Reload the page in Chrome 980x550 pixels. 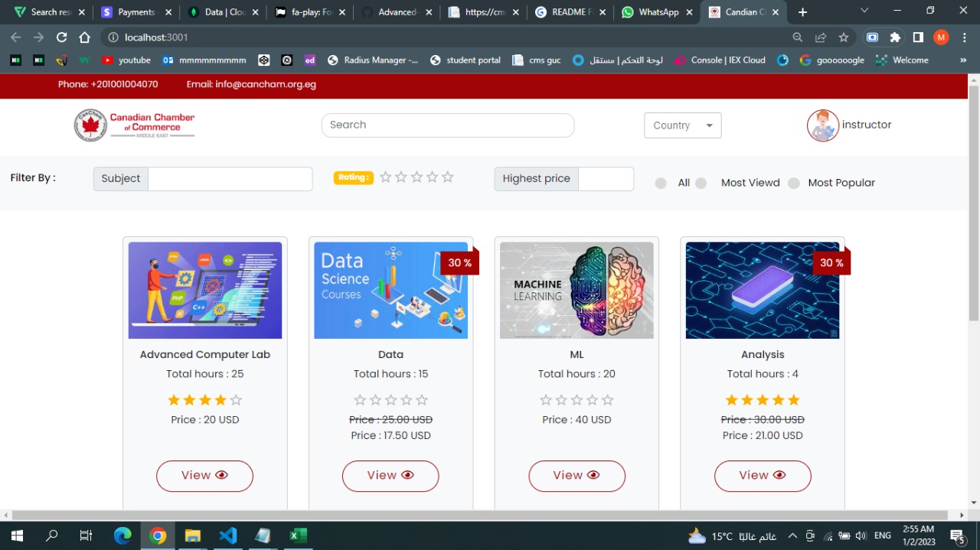(x=61, y=37)
